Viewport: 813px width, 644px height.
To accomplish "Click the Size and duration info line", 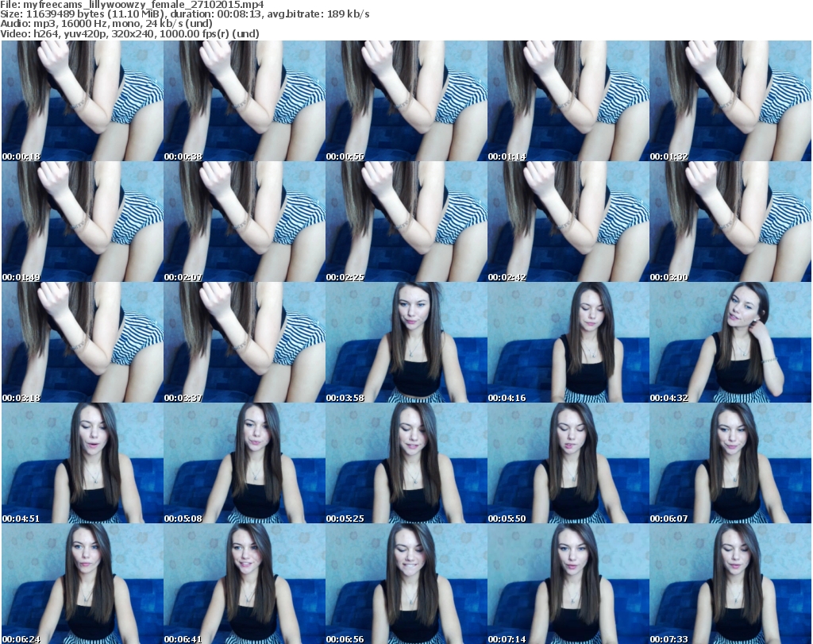I will pos(185,14).
